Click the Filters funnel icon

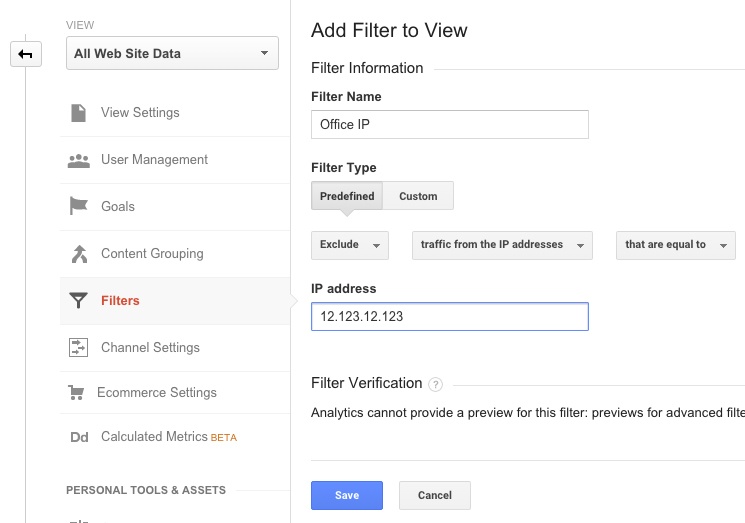tap(78, 301)
